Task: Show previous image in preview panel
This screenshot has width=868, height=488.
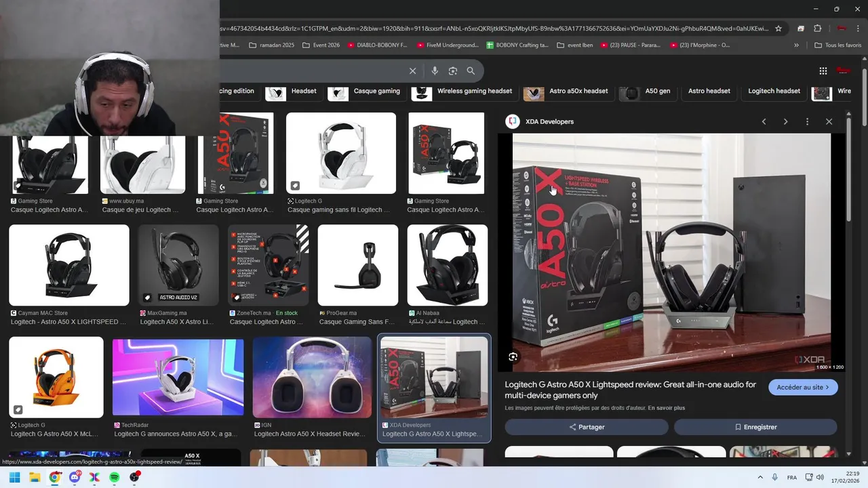Action: 764,121
